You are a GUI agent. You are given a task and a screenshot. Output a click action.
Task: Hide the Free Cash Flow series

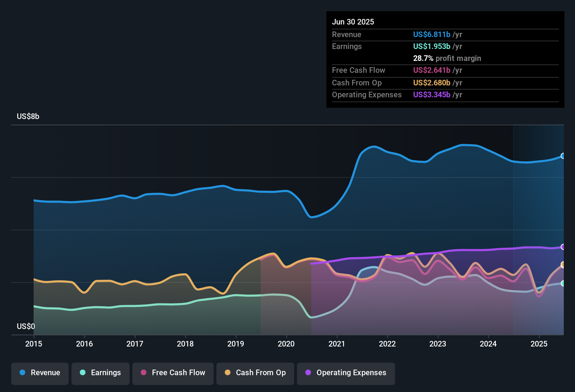click(x=173, y=373)
